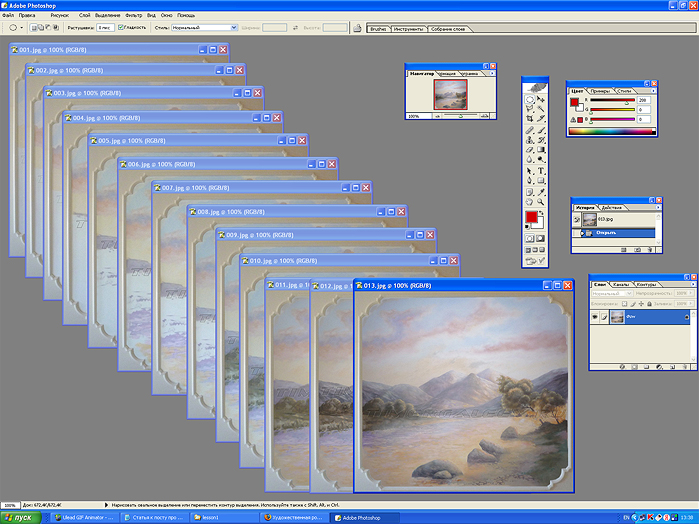Switch to the Действия tab
Viewport: 699px width, 524px height.
(x=612, y=207)
